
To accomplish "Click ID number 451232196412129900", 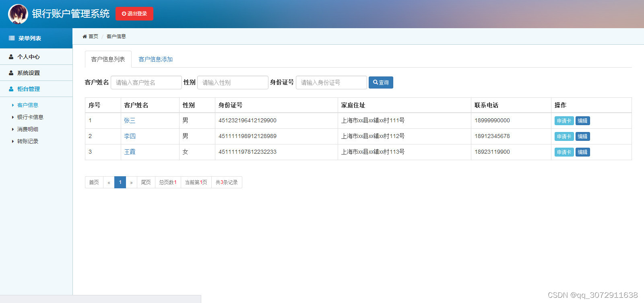I will (248, 120).
